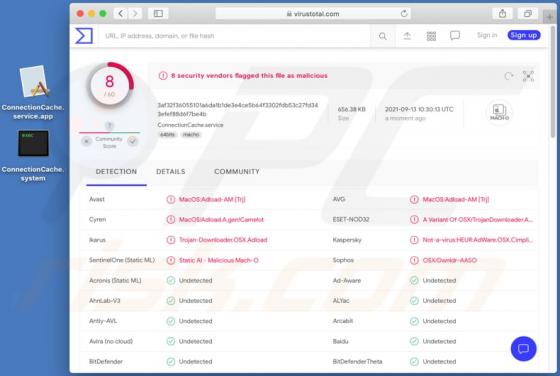Screen dimensions: 560x376
Task: Click the upload file icon
Action: point(407,36)
